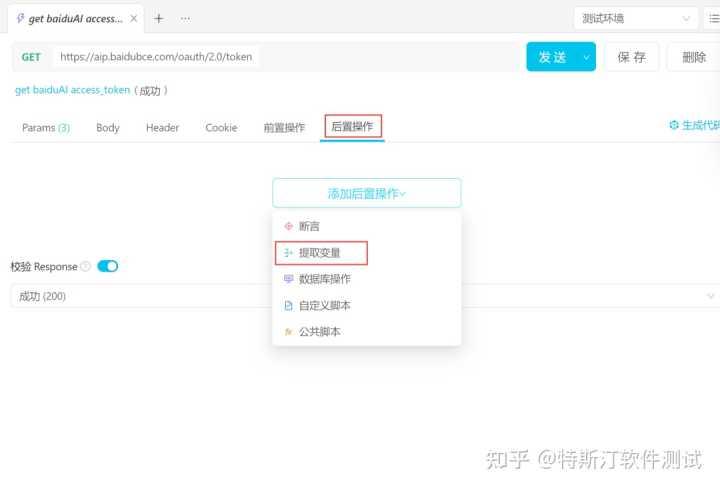Select the GET method selector

[31, 57]
